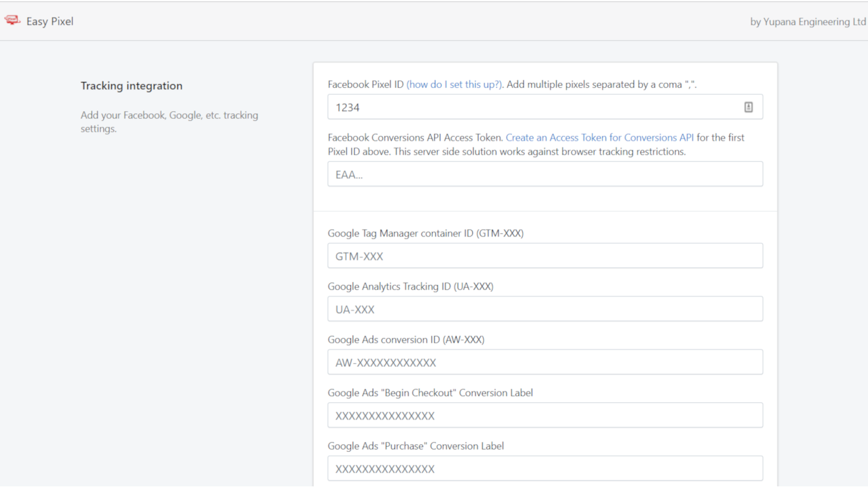Select the 'Purchase' Conversion Label input
This screenshot has height=488, width=868.
(x=545, y=468)
